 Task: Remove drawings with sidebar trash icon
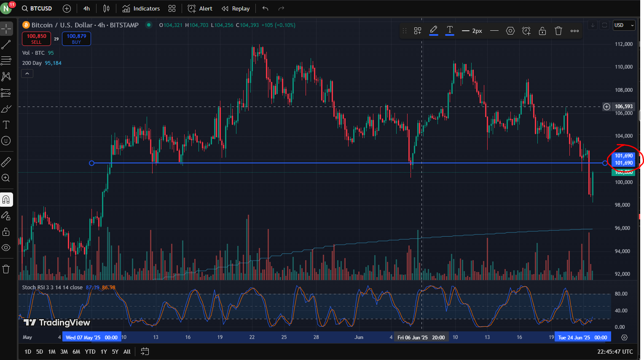tap(6, 269)
